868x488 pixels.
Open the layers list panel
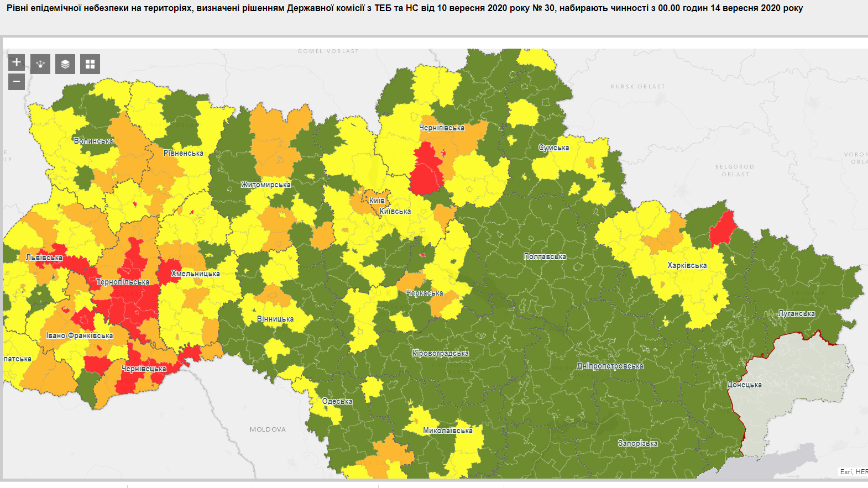[65, 64]
